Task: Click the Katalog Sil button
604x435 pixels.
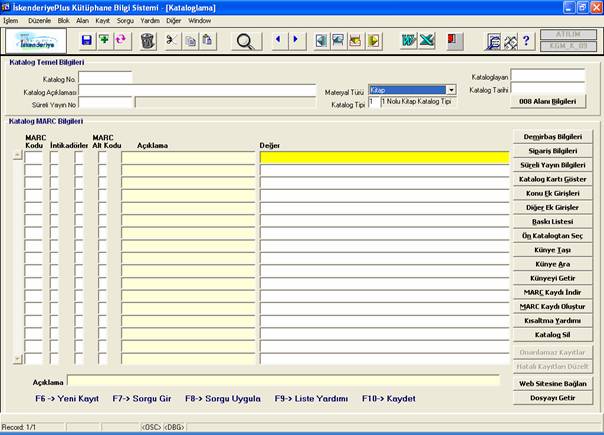Action: (x=553, y=335)
